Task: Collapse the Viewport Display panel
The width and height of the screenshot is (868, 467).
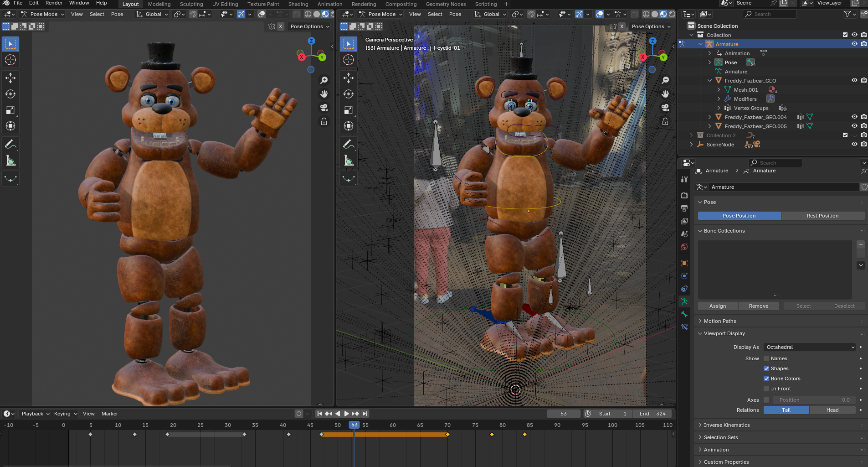Action: (x=724, y=333)
